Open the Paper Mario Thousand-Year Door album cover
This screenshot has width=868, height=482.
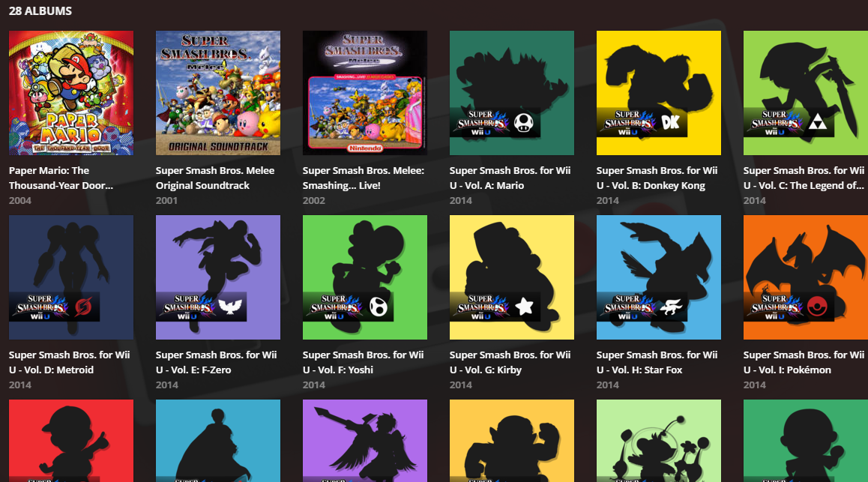[71, 93]
